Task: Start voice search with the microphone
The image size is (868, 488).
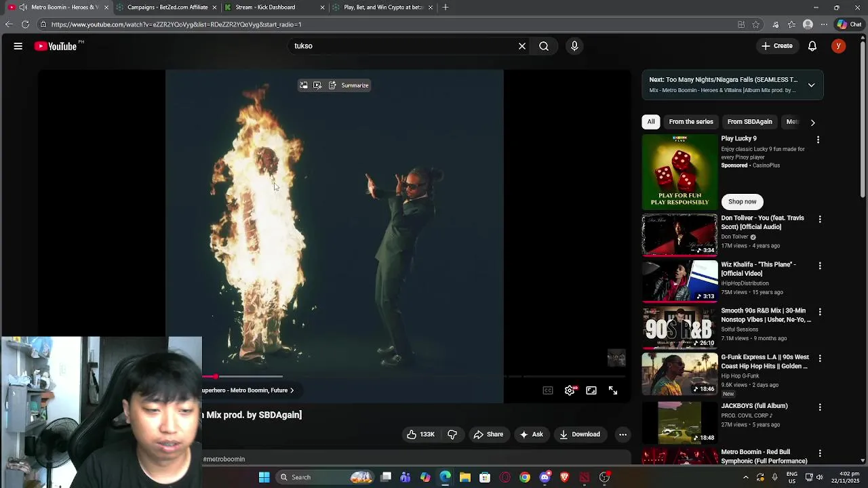Action: click(x=574, y=46)
